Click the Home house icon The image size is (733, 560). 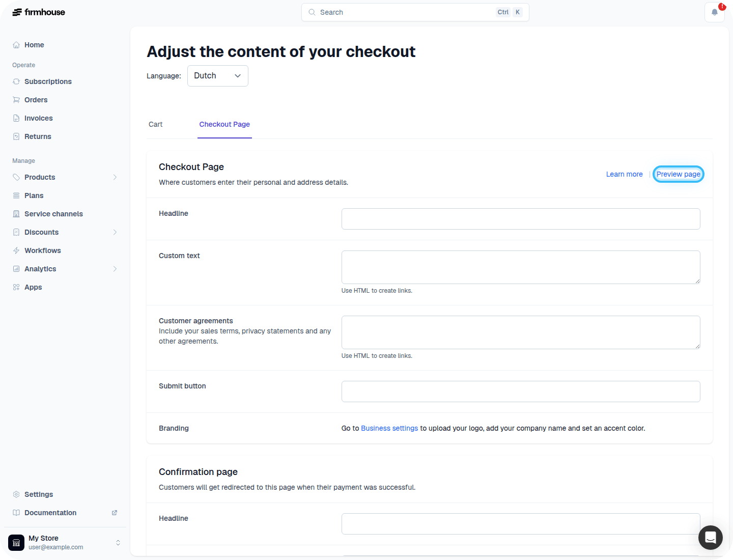(x=16, y=45)
